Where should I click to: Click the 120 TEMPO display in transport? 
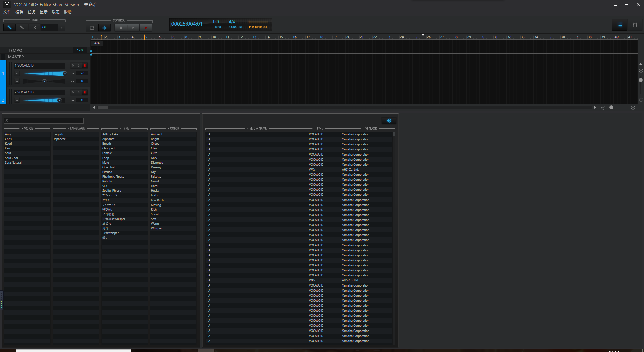216,24
